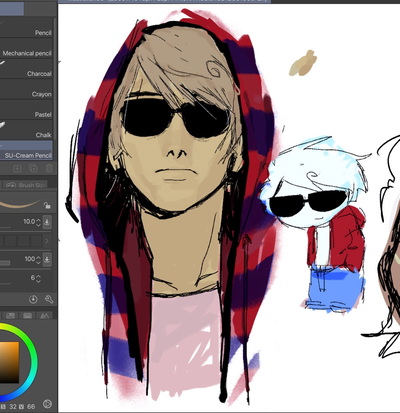Select the Crayon sub tool

click(26, 90)
